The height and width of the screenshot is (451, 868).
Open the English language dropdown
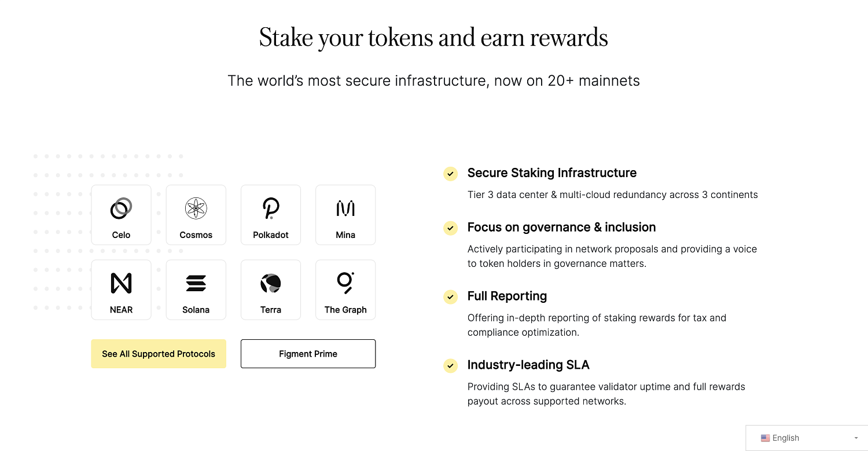(807, 438)
